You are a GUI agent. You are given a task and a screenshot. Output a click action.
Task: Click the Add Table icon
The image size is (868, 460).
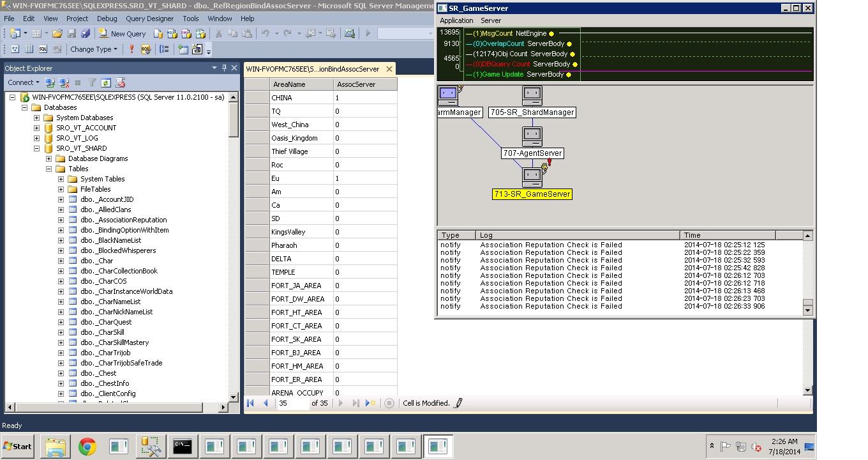coord(183,49)
